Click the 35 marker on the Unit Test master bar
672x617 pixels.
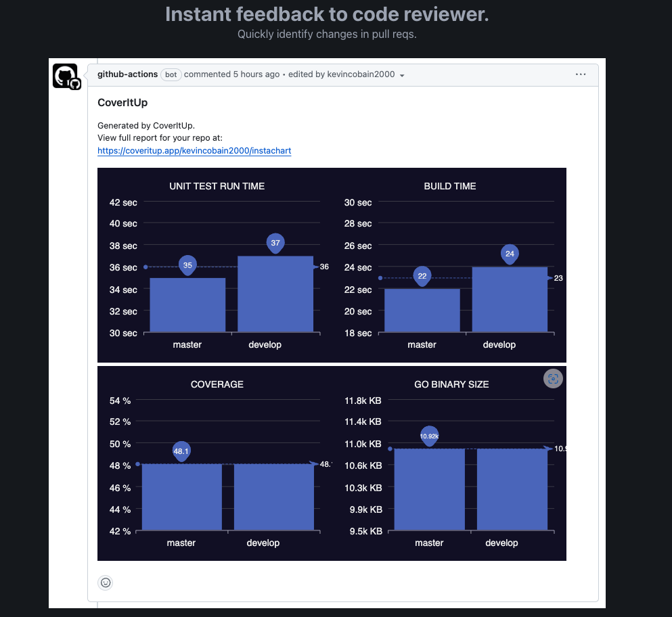tap(187, 265)
